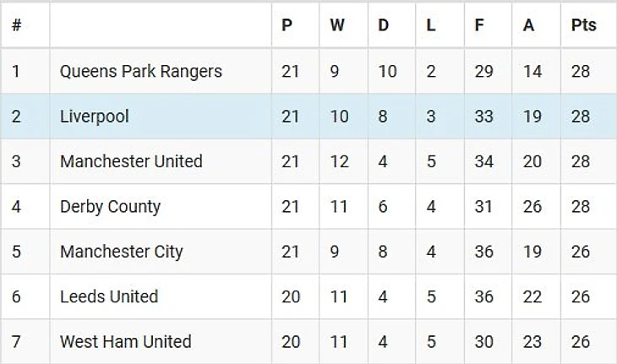
Task: Click the F (goals for) column header
Action: [x=479, y=25]
